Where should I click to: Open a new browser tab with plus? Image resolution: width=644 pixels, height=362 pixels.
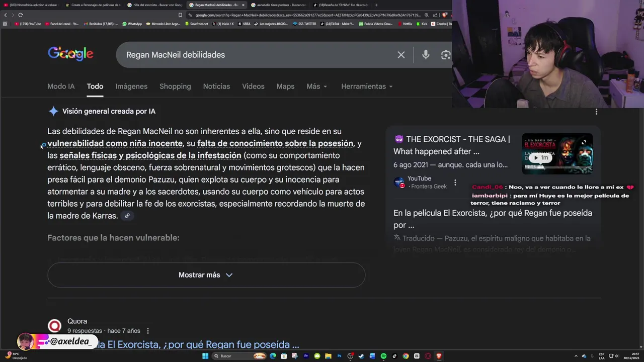click(376, 5)
